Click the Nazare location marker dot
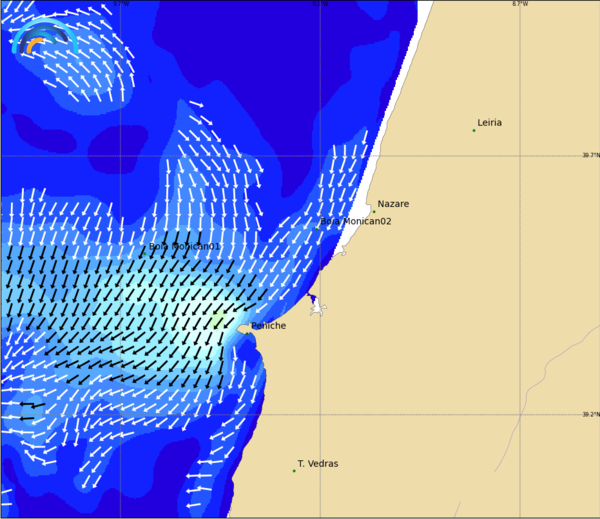The image size is (600, 519). pos(374,211)
